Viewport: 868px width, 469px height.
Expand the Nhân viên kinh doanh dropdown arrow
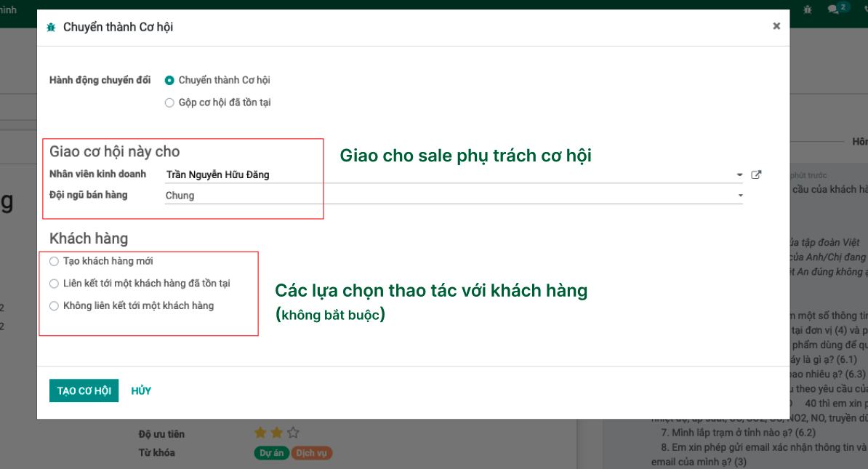pos(739,175)
